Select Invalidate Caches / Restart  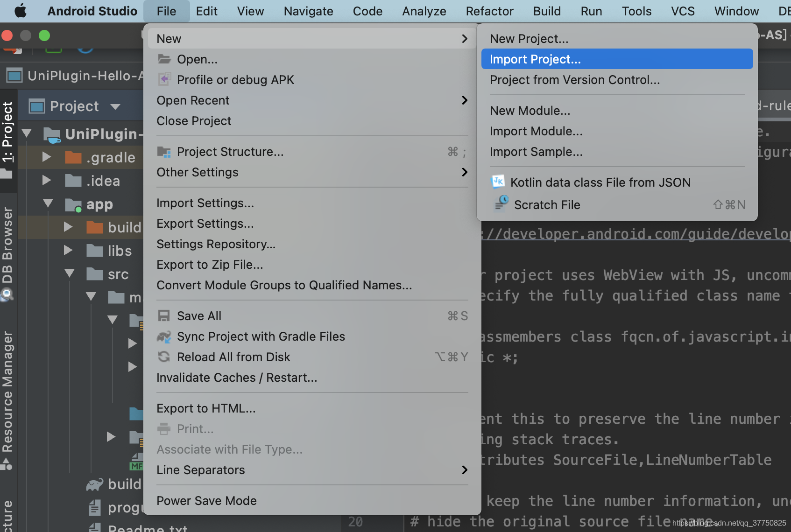(x=237, y=378)
